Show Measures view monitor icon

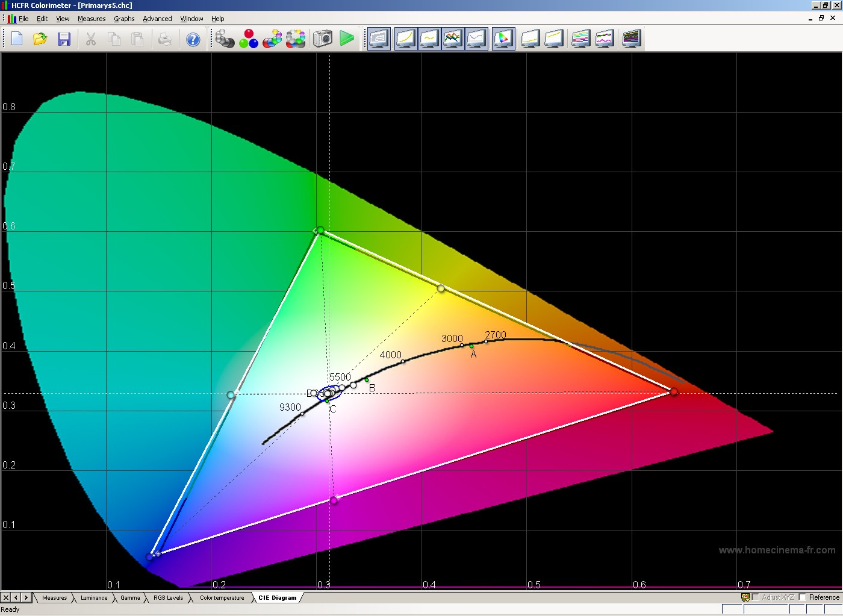coord(379,39)
